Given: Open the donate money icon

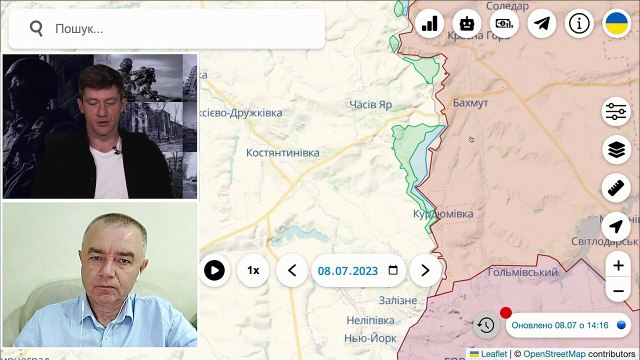Looking at the screenshot, I should [504, 24].
